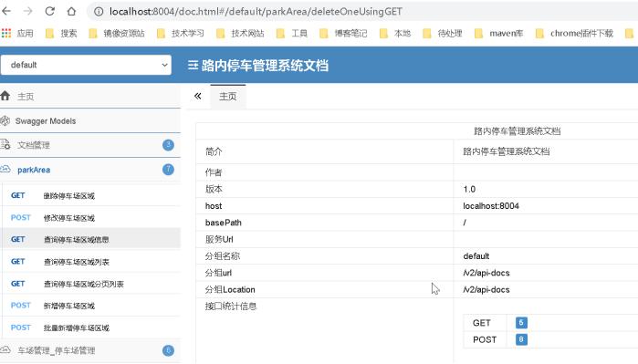
Task: Open the 搜索 bookmark folder
Action: (x=61, y=34)
